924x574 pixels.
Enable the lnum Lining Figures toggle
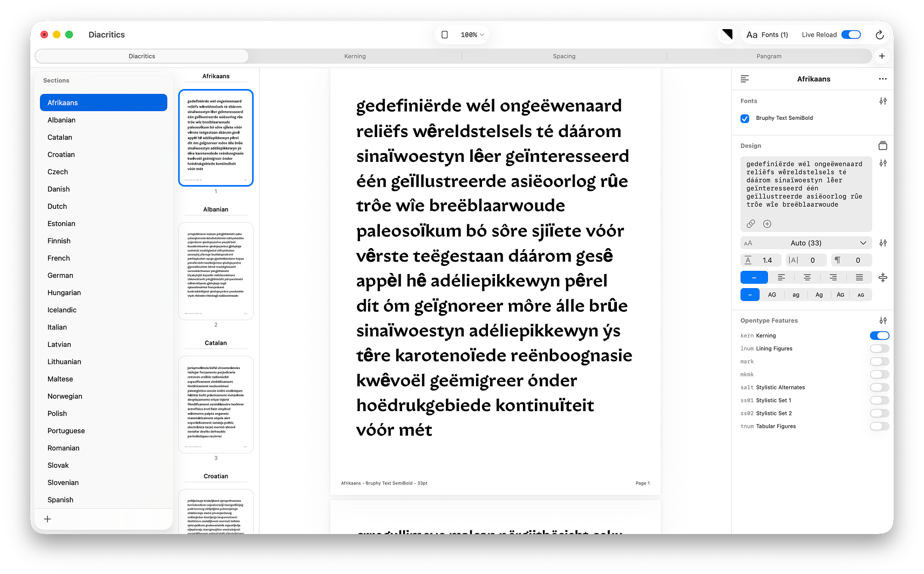[x=880, y=348]
